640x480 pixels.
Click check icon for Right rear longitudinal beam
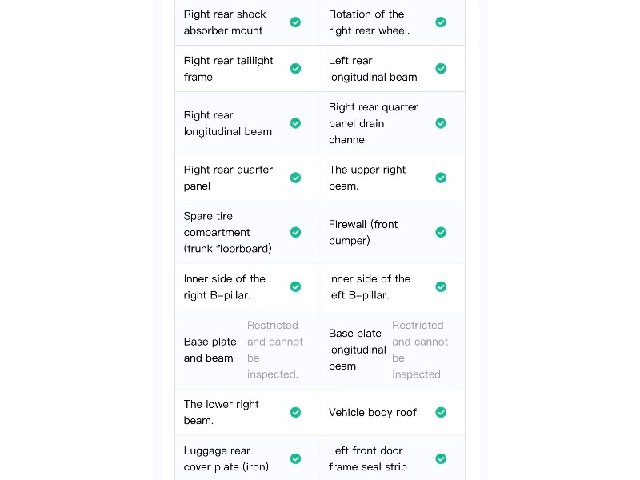[x=296, y=123]
